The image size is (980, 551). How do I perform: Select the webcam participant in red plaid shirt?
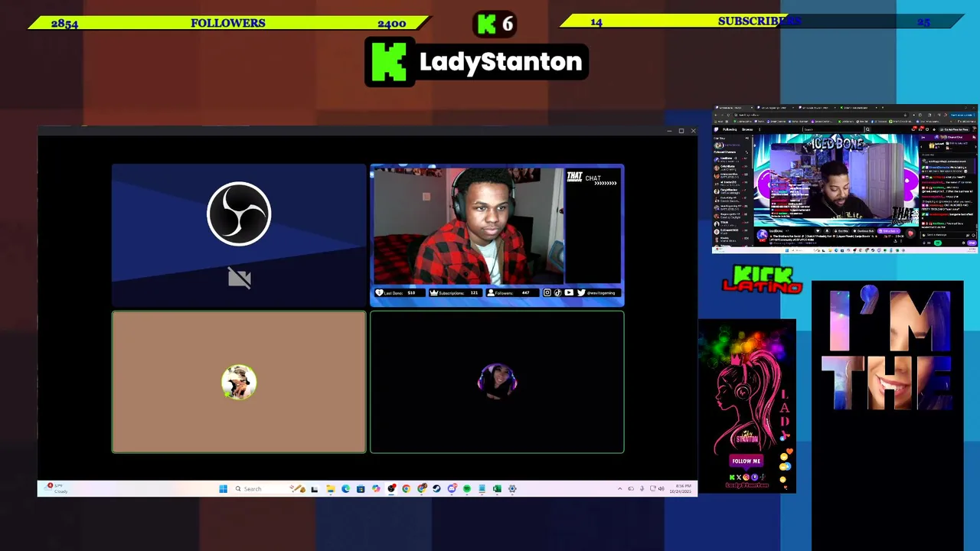(x=497, y=235)
